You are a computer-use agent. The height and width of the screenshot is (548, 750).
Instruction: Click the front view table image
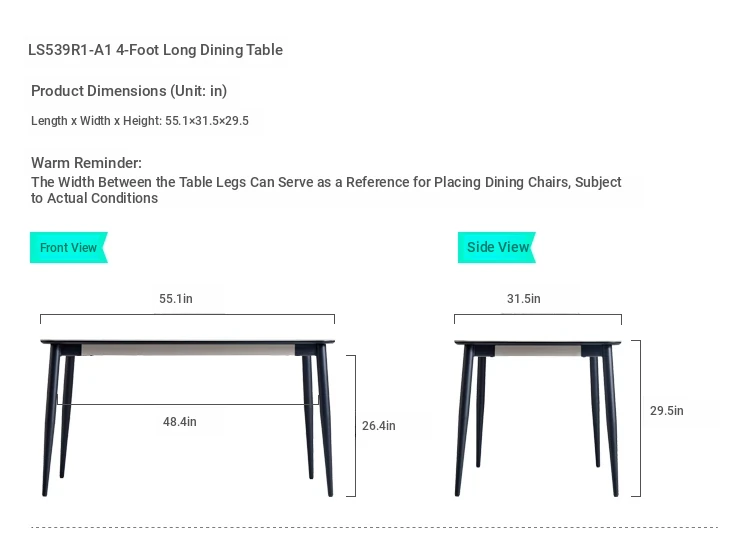(x=188, y=418)
